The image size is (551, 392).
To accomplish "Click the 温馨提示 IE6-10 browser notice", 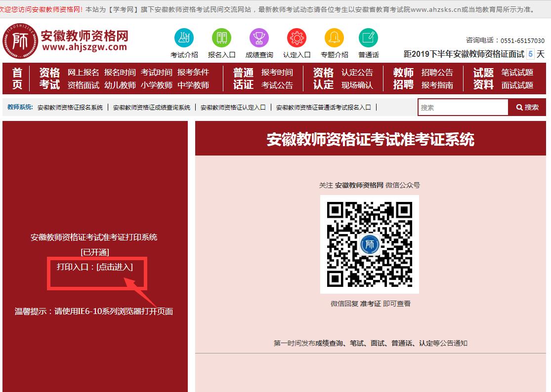I will [x=94, y=312].
